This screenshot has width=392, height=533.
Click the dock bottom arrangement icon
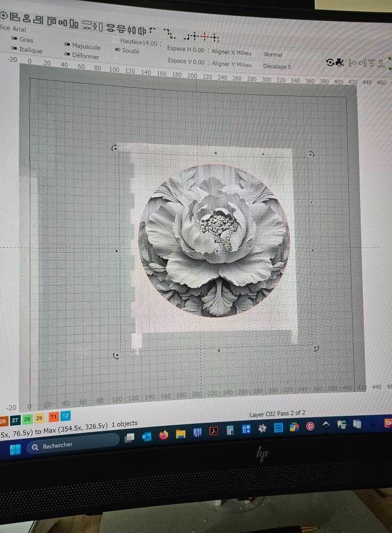pyautogui.click(x=381, y=63)
